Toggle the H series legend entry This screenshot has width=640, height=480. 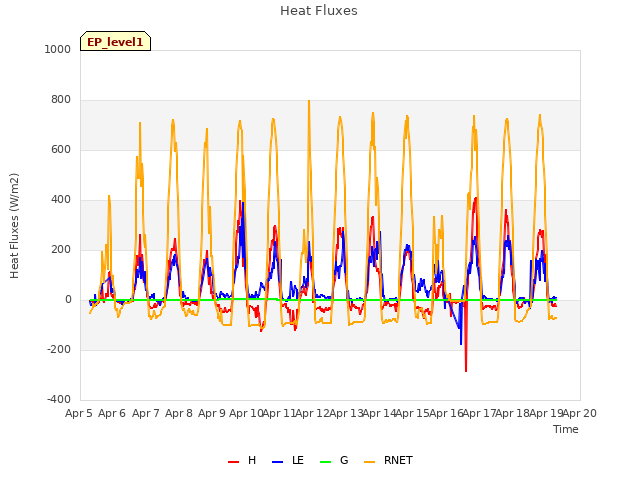click(242, 460)
